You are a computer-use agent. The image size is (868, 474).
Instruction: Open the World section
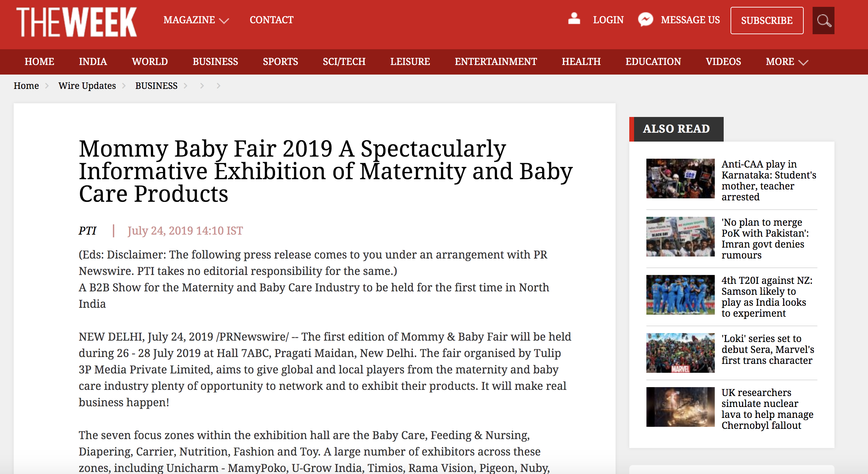coord(150,62)
